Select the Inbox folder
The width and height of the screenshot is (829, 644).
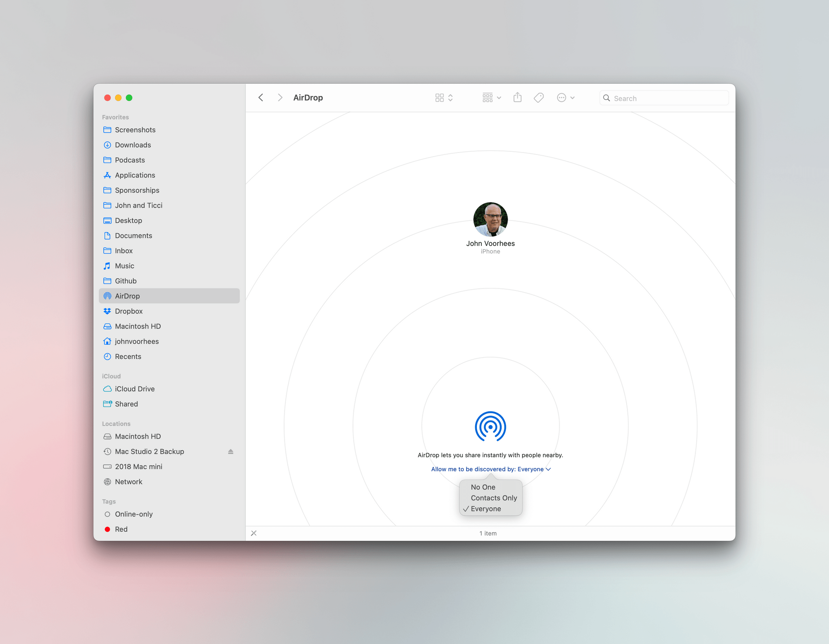pyautogui.click(x=169, y=250)
